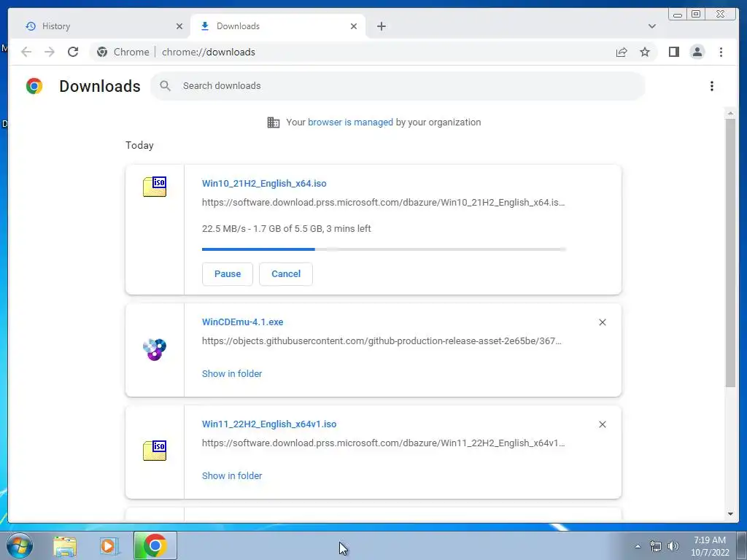Open Chrome's three-dot main menu

(x=721, y=52)
